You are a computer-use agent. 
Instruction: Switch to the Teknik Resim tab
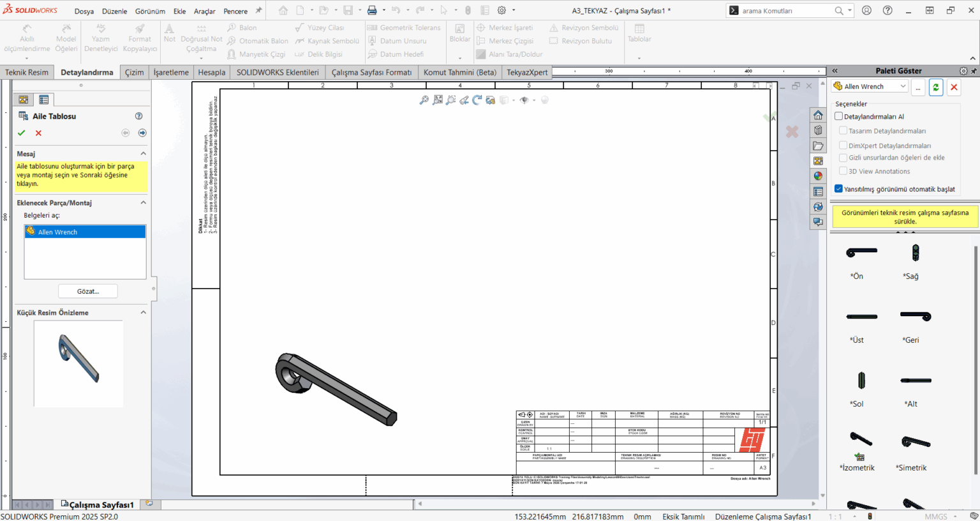tap(27, 72)
